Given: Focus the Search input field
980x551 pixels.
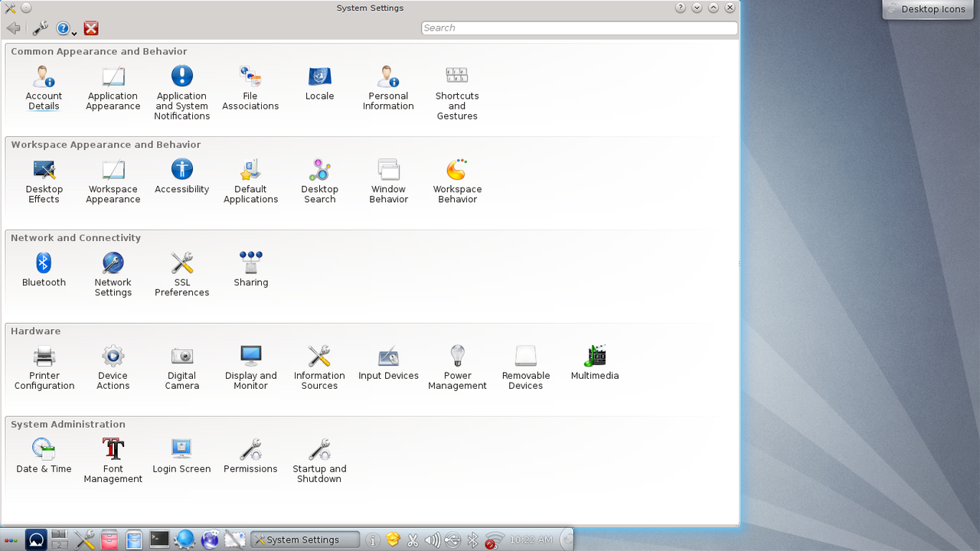Looking at the screenshot, I should point(580,28).
